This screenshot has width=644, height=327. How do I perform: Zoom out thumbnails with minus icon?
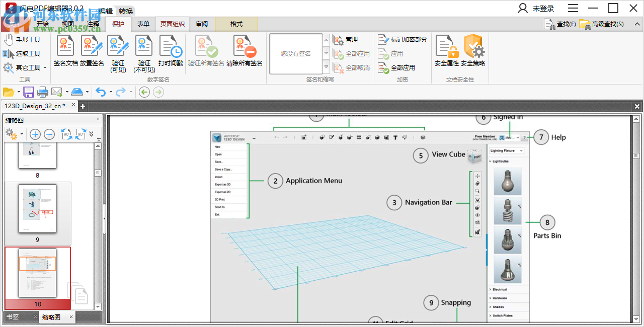pyautogui.click(x=49, y=134)
